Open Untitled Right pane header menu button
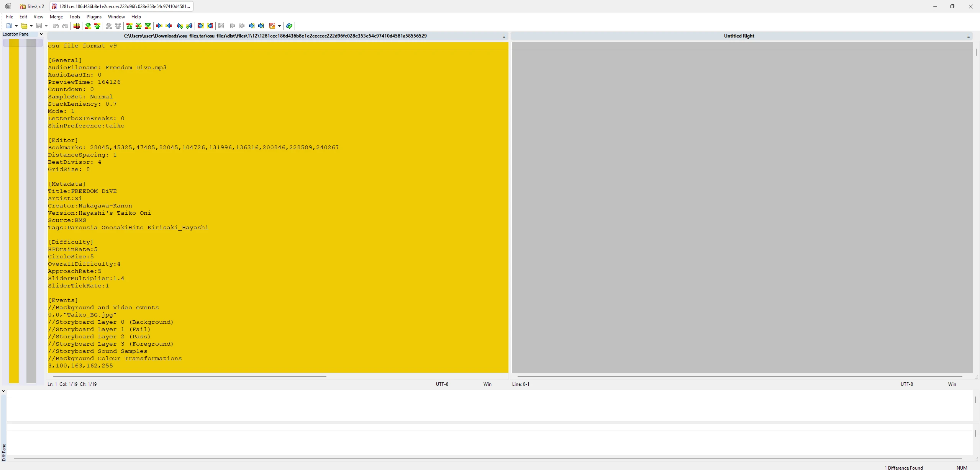Image resolution: width=980 pixels, height=470 pixels. click(969, 36)
